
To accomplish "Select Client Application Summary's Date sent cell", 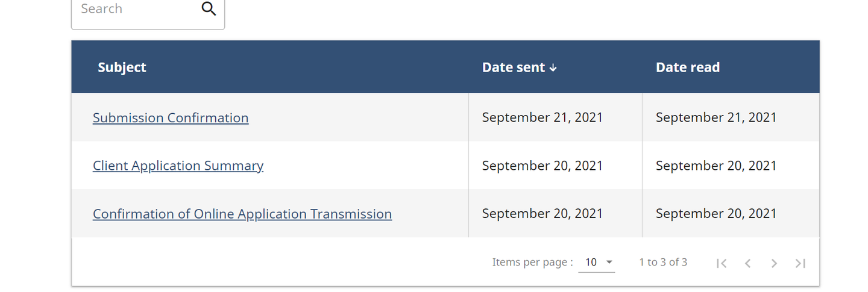I will tap(542, 166).
